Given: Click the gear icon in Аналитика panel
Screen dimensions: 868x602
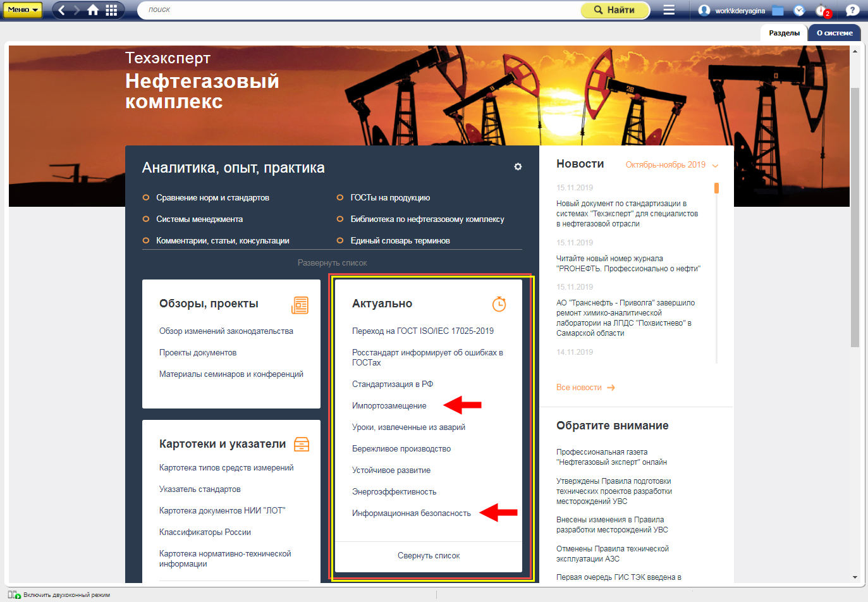Looking at the screenshot, I should (518, 167).
